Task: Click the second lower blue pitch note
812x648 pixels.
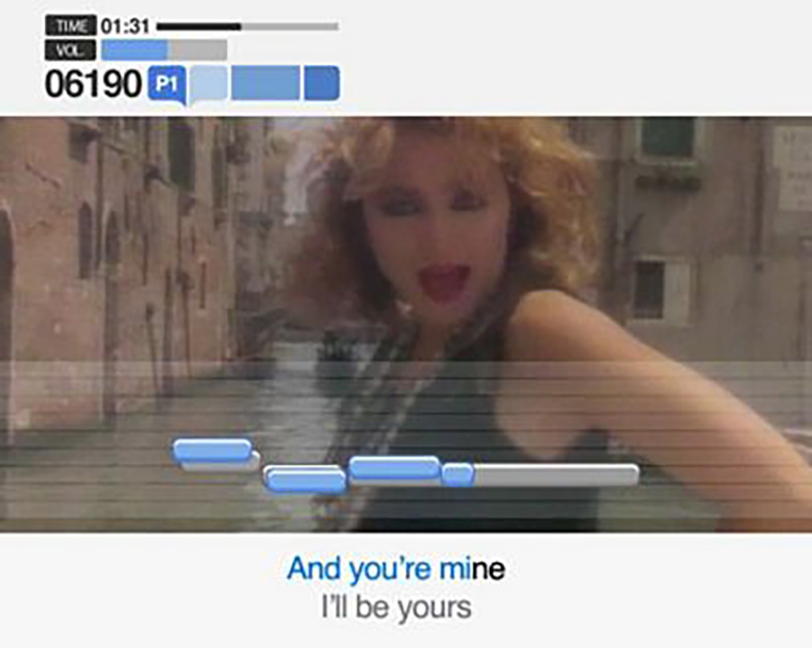Action: click(x=305, y=478)
